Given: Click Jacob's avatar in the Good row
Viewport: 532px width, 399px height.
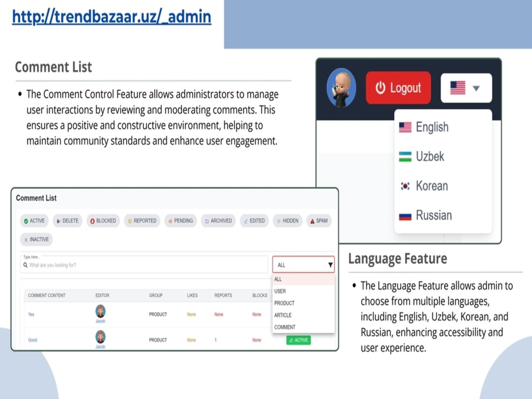Looking at the screenshot, I should [101, 337].
